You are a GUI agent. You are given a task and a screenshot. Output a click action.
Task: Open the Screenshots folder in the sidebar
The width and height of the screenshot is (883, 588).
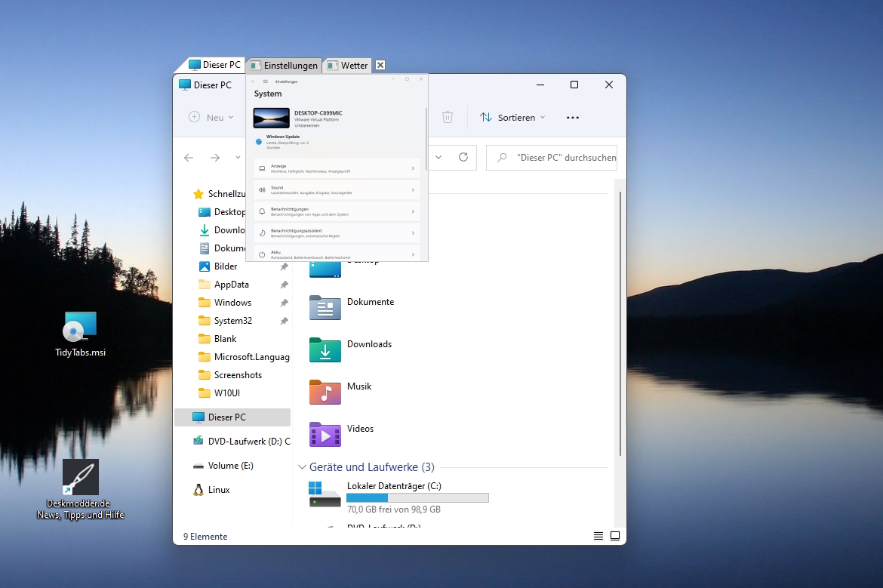(229, 375)
